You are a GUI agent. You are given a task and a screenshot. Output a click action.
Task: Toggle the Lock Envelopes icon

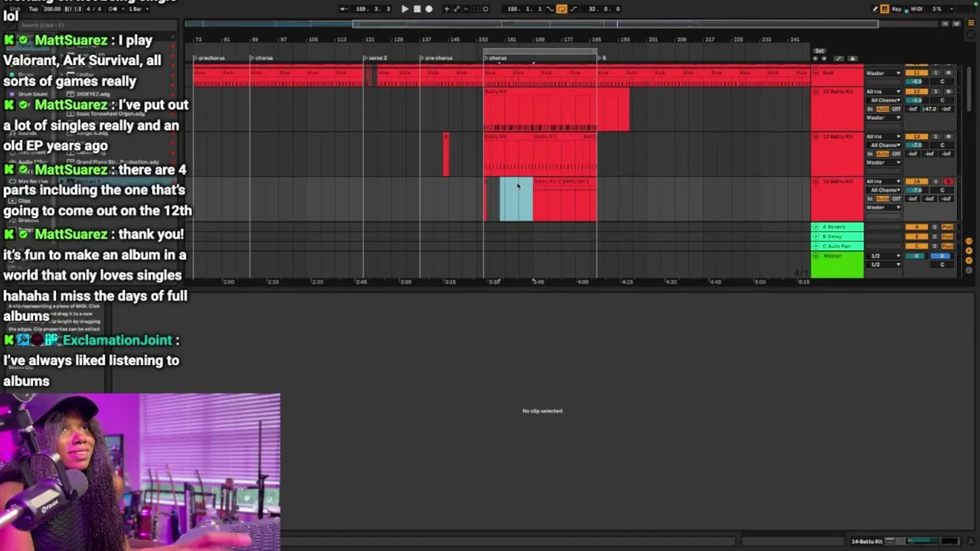point(853,59)
